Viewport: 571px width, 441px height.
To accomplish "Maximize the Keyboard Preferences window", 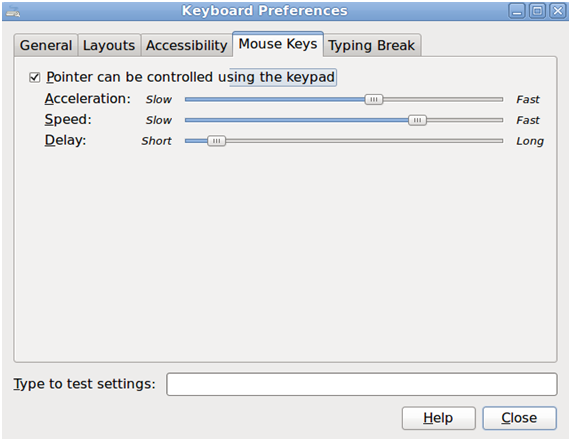I will coord(537,11).
